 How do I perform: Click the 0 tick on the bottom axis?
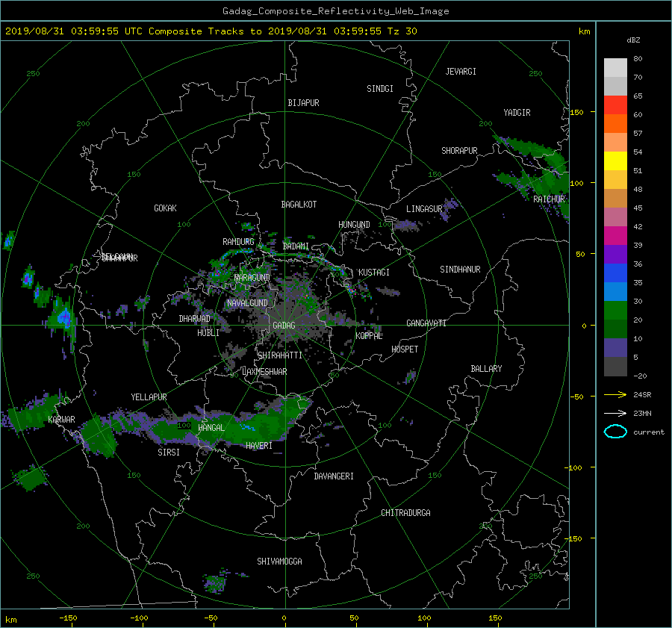[x=284, y=618]
